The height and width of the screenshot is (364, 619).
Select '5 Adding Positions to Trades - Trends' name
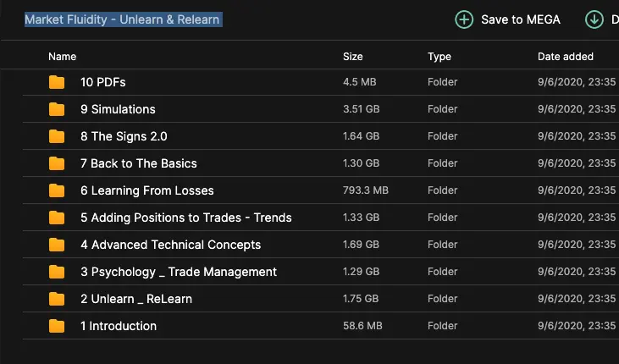(x=186, y=218)
